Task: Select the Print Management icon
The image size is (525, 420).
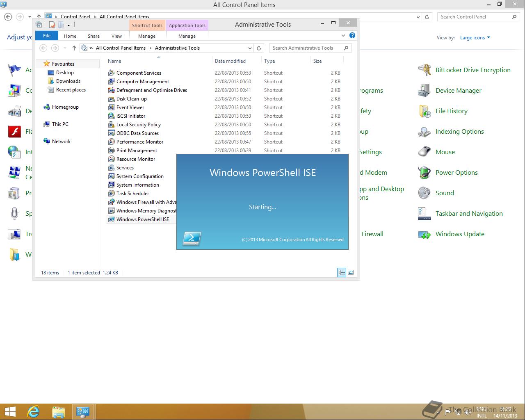Action: click(x=111, y=151)
